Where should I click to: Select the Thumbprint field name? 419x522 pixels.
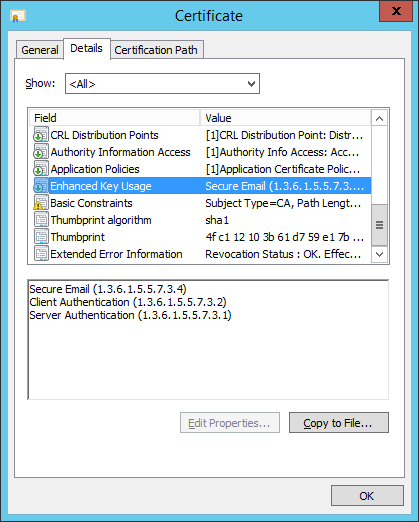78,237
